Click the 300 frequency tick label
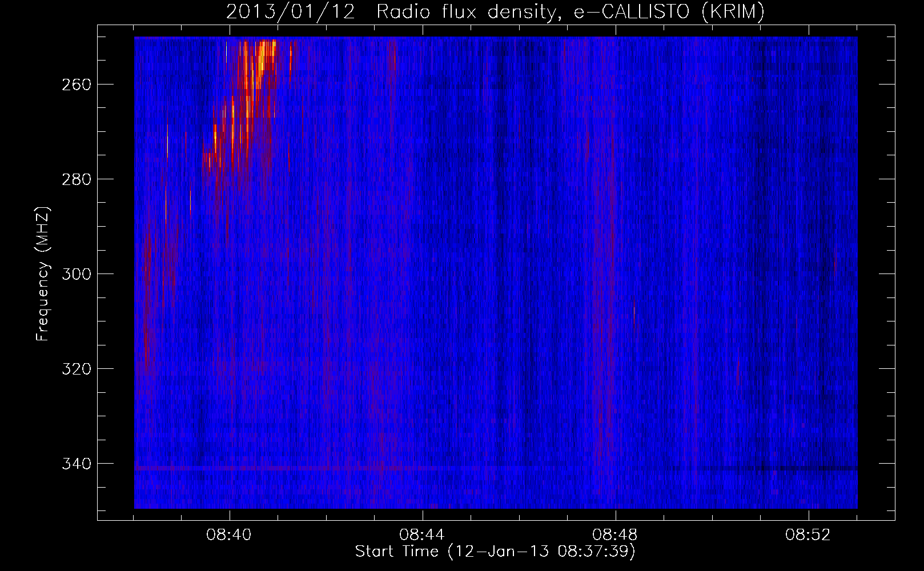This screenshot has height=571, width=924. coord(77,274)
